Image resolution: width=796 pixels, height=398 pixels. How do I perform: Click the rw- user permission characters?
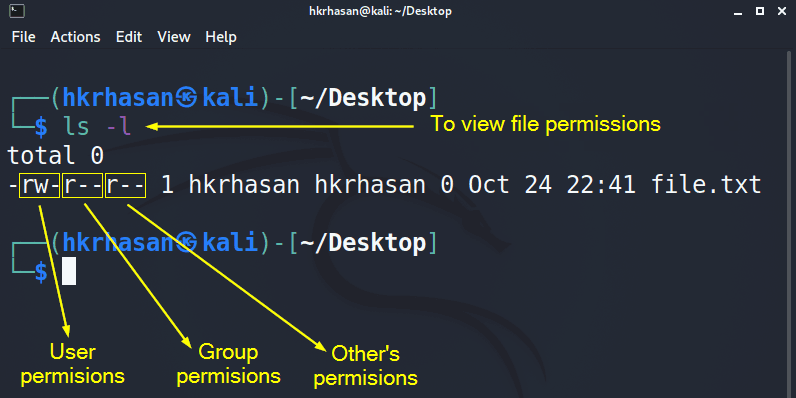pyautogui.click(x=40, y=185)
